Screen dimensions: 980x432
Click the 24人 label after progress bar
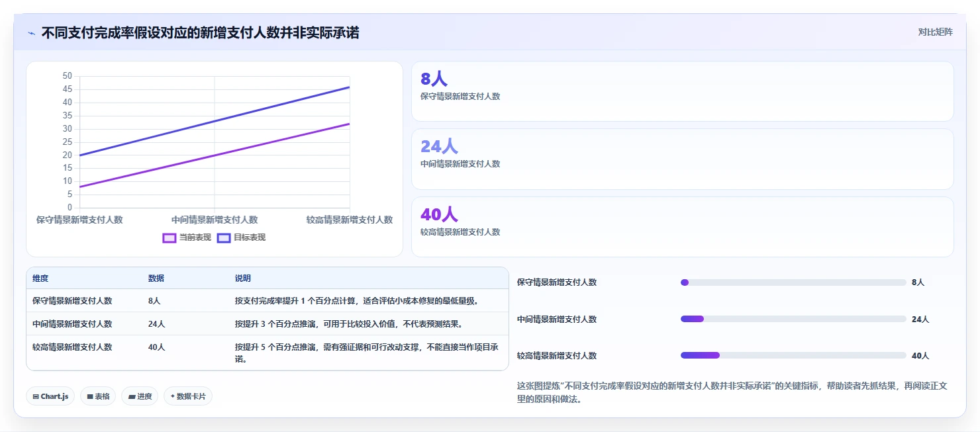[x=920, y=319]
